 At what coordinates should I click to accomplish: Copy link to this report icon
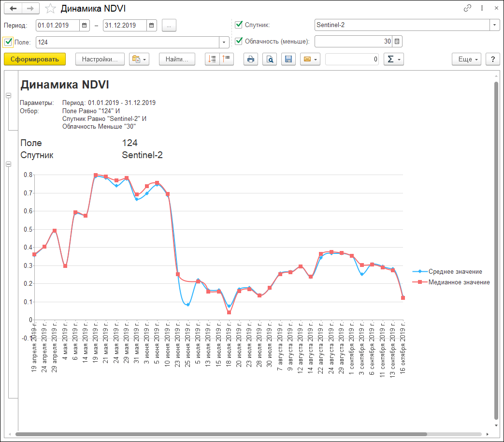(x=467, y=8)
